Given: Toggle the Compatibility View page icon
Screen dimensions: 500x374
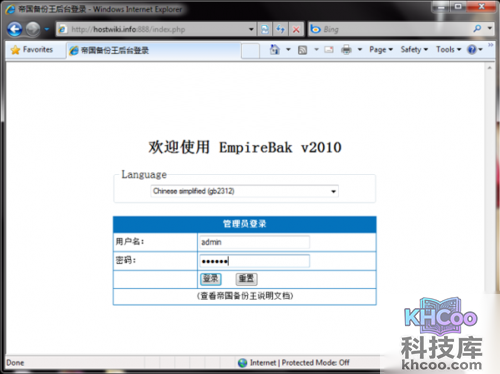Looking at the screenshot, I should (x=265, y=29).
